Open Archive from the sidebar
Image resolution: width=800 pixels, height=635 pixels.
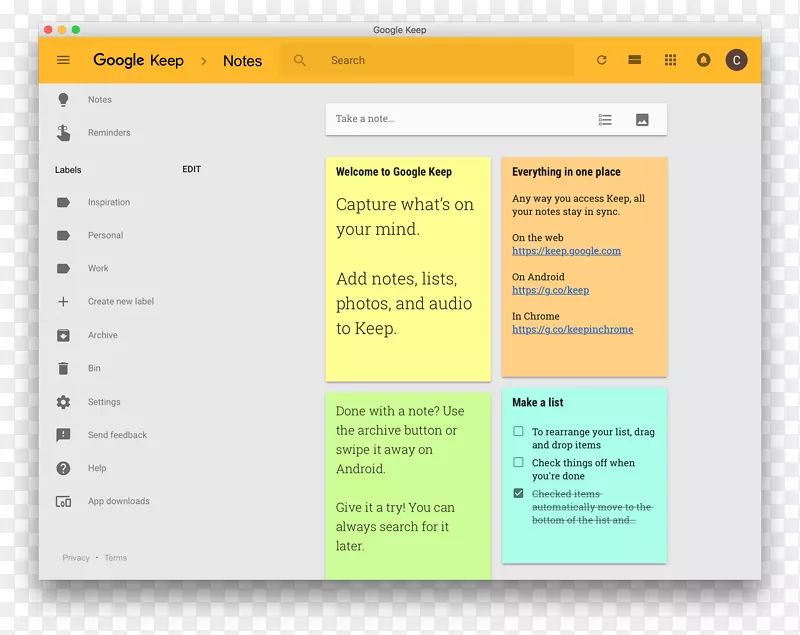click(102, 335)
